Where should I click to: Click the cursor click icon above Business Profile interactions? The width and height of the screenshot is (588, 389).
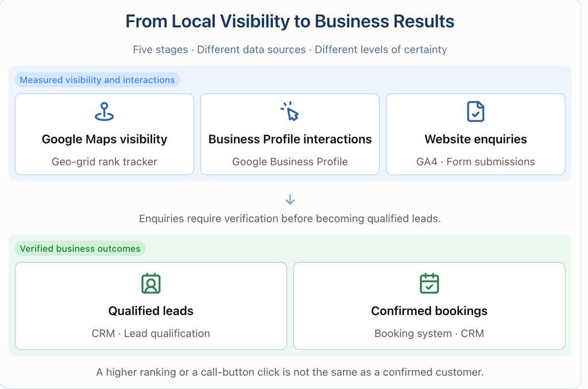(289, 111)
